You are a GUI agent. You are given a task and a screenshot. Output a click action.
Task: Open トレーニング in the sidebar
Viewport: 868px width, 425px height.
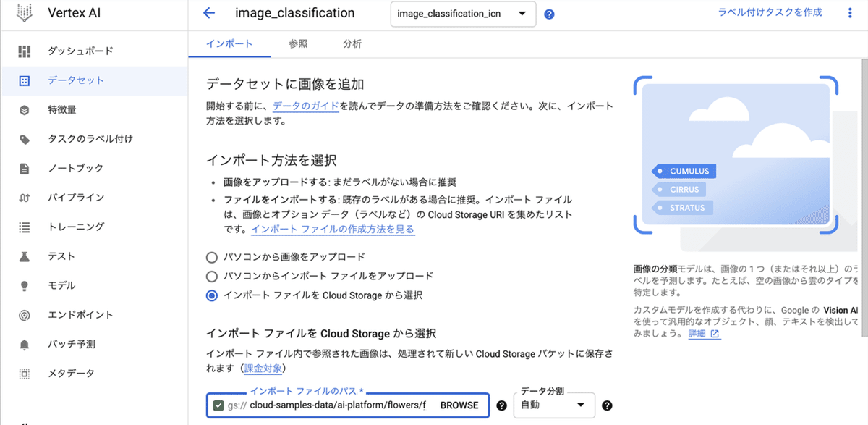tap(76, 227)
